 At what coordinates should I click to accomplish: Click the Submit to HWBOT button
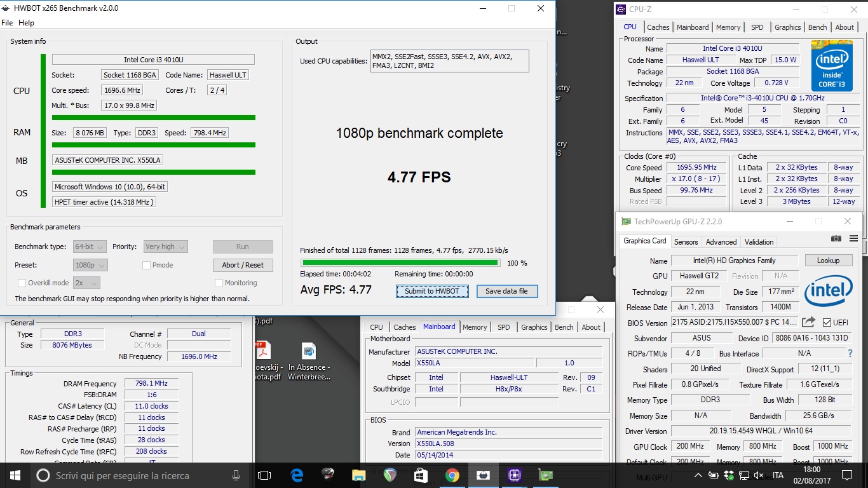(432, 291)
